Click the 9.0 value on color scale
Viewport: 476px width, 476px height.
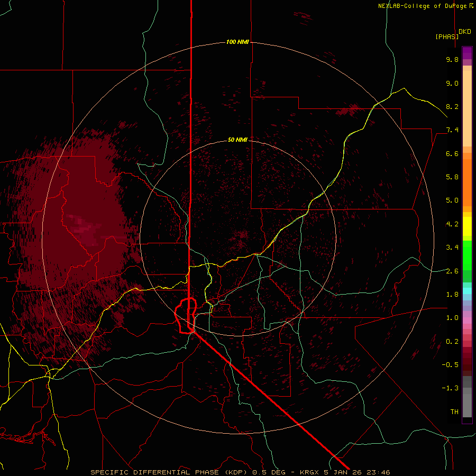[x=452, y=83]
